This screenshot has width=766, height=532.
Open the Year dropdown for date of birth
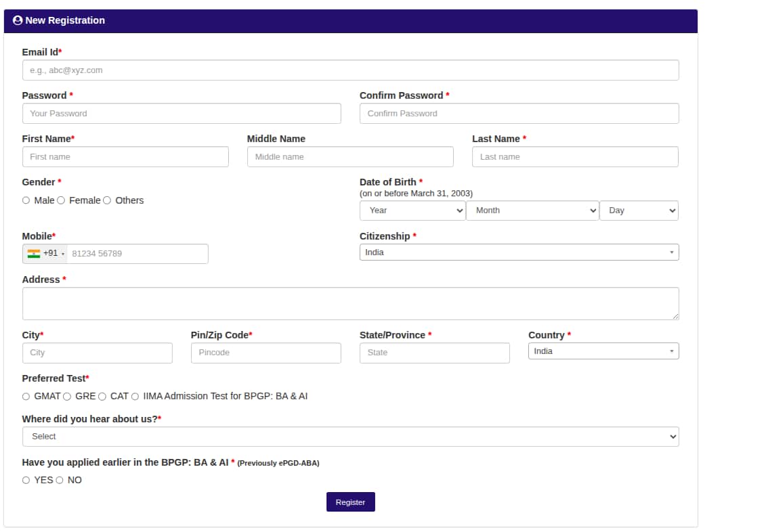coord(412,210)
